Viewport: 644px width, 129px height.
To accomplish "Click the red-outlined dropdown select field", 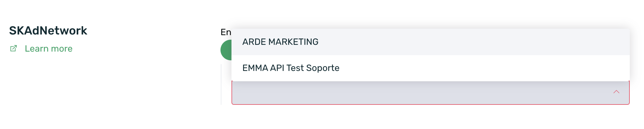I will (x=420, y=93).
